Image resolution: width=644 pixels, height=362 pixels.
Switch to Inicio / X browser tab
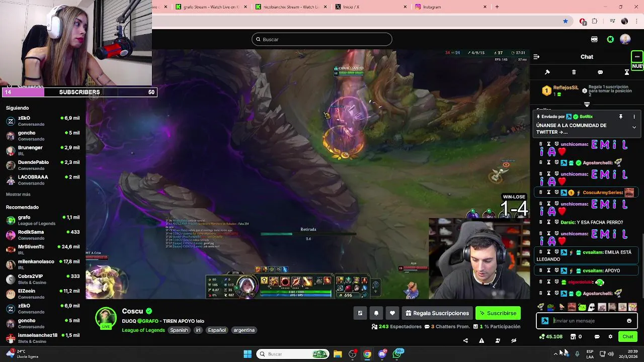[x=370, y=7]
